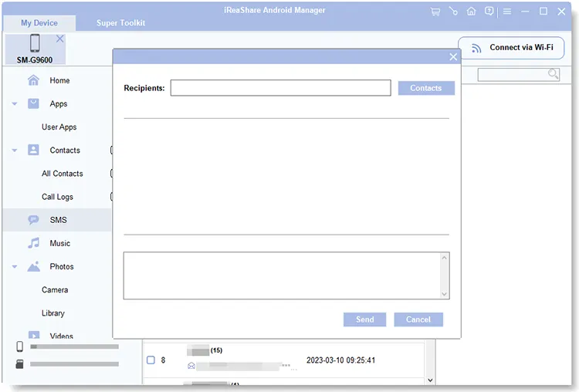
Task: Open All Contacts in the sidebar
Action: pyautogui.click(x=62, y=174)
